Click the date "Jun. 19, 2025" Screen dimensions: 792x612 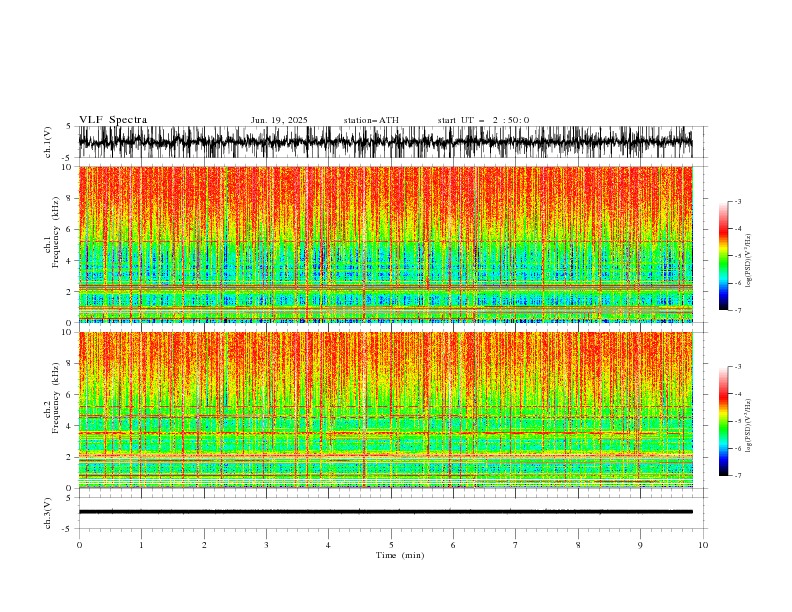point(279,120)
